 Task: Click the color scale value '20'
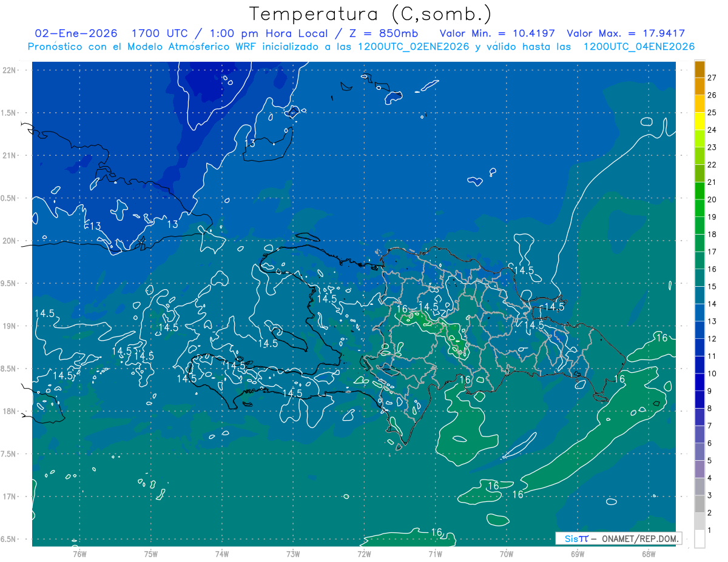712,199
